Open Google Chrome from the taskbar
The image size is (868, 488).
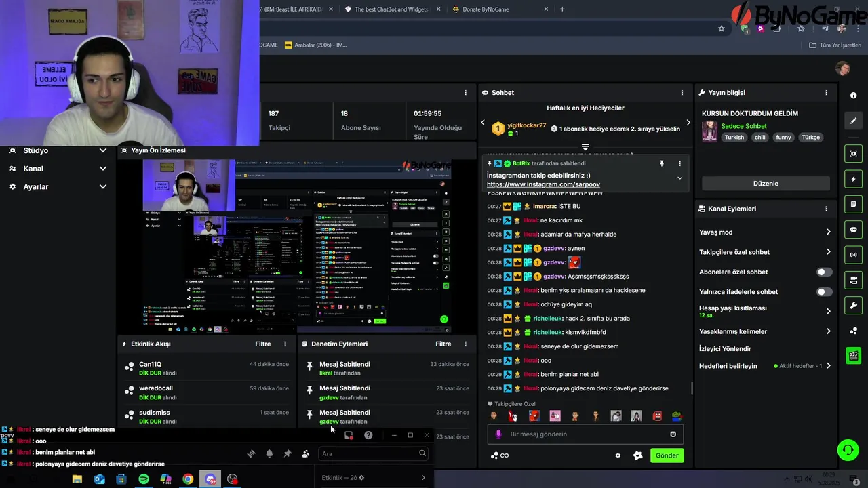(188, 479)
